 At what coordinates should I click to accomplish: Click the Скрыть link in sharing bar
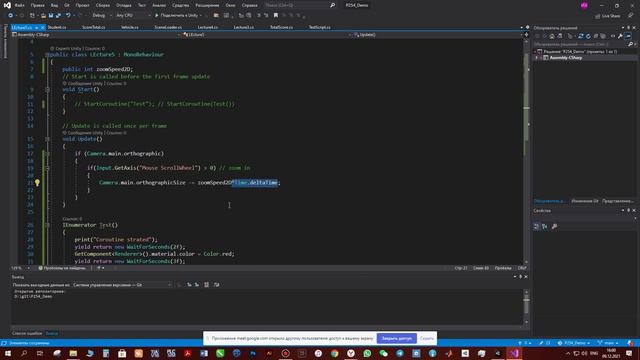427,338
